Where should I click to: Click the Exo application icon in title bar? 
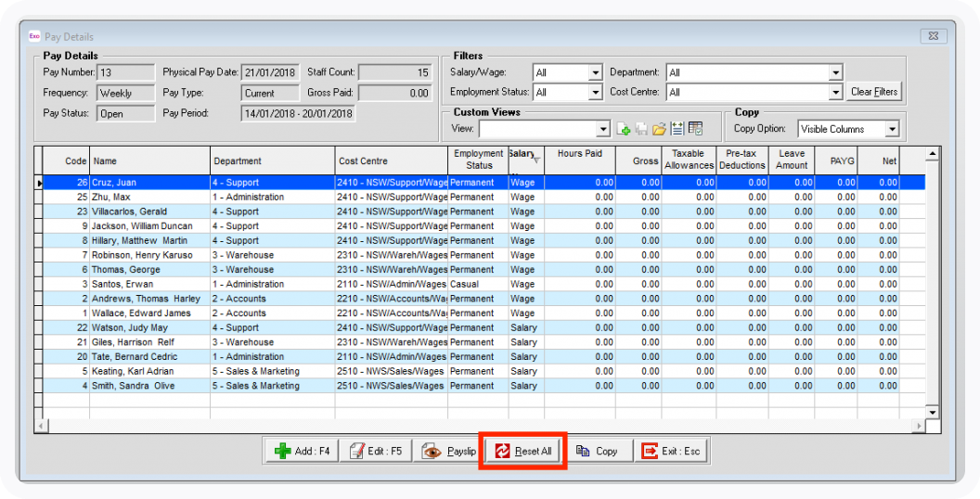pos(34,36)
